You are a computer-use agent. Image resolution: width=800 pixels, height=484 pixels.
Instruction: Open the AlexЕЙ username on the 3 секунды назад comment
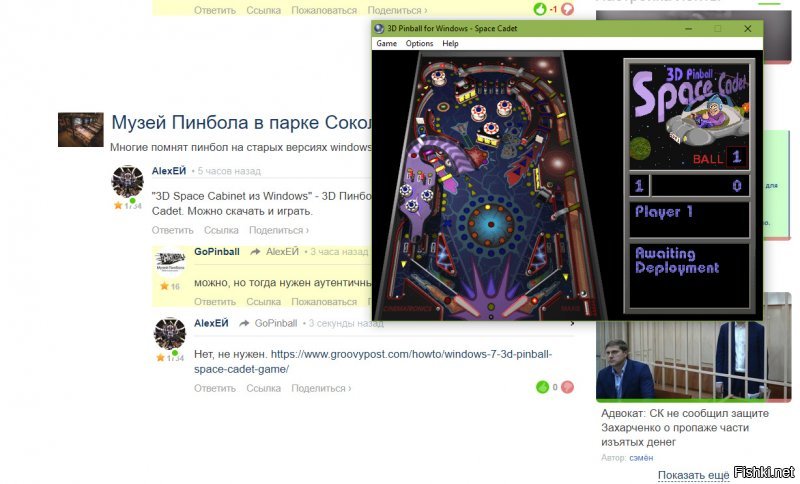point(211,323)
